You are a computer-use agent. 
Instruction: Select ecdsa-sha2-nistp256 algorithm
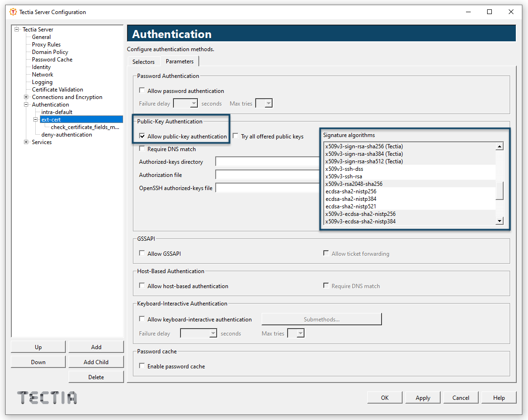pyautogui.click(x=410, y=191)
